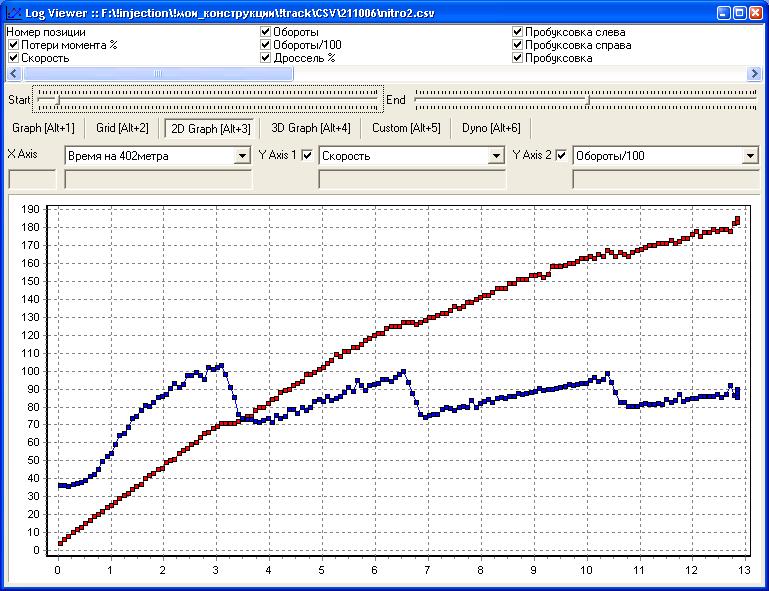Open the X Axis dropdown showing Время на 402метра
This screenshot has height=591, width=769.
[241, 156]
